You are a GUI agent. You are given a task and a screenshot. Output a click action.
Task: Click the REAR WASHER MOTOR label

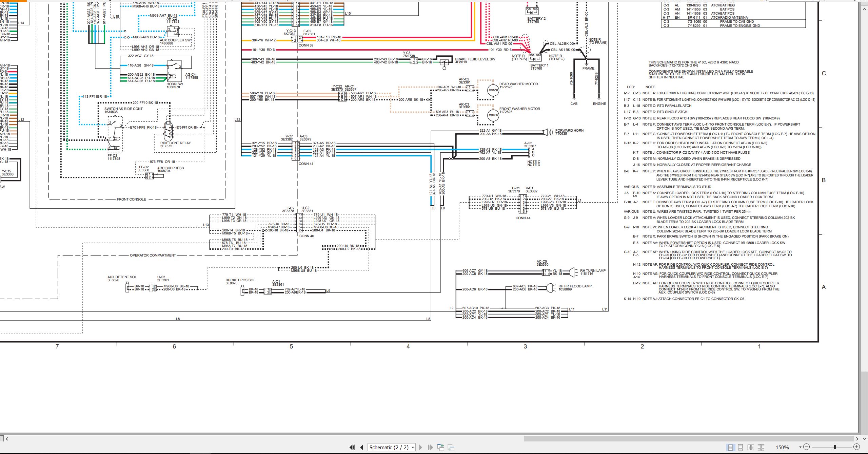point(518,84)
